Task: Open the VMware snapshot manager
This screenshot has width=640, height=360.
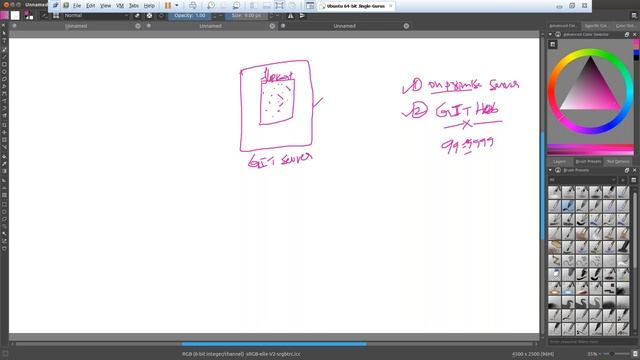Action: click(x=236, y=6)
